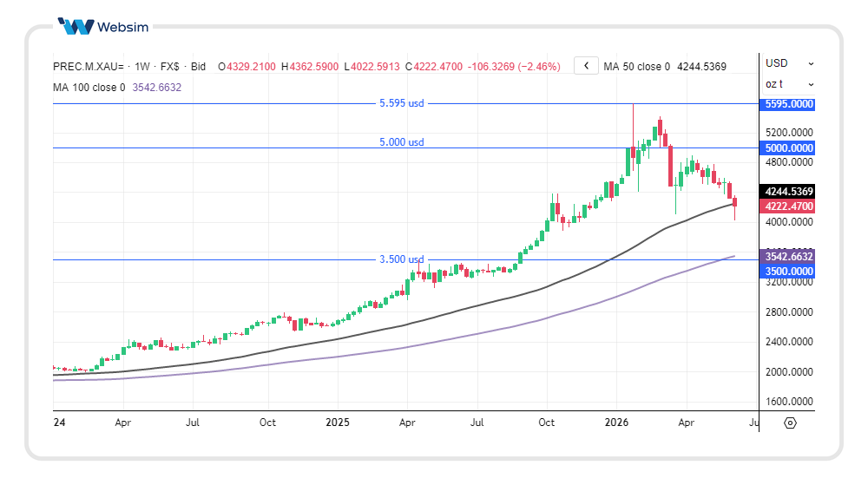Click the 5200.0000 price scale label
The image size is (868, 485).
[789, 133]
